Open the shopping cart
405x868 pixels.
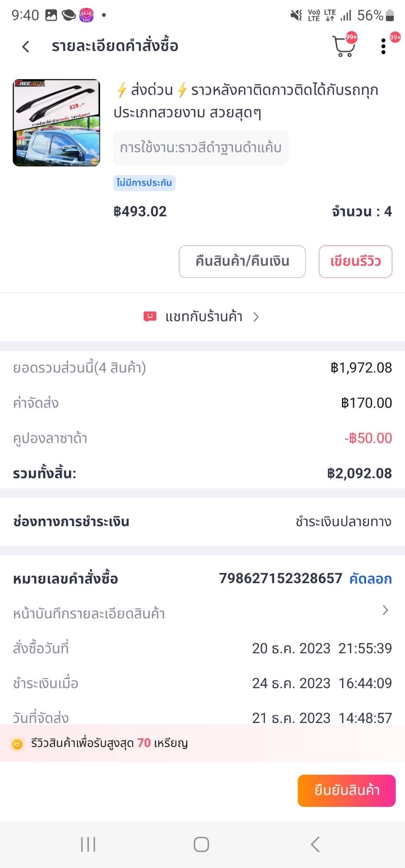pyautogui.click(x=343, y=46)
